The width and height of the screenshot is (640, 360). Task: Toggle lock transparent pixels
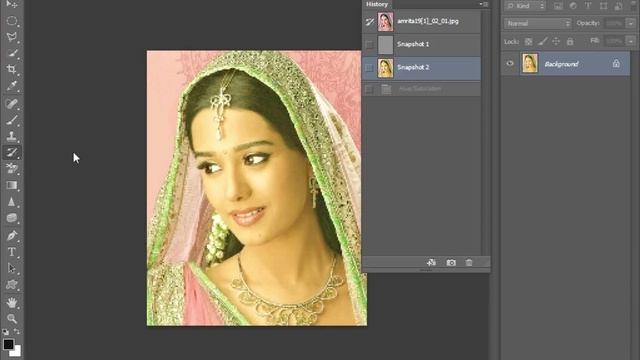coord(529,41)
